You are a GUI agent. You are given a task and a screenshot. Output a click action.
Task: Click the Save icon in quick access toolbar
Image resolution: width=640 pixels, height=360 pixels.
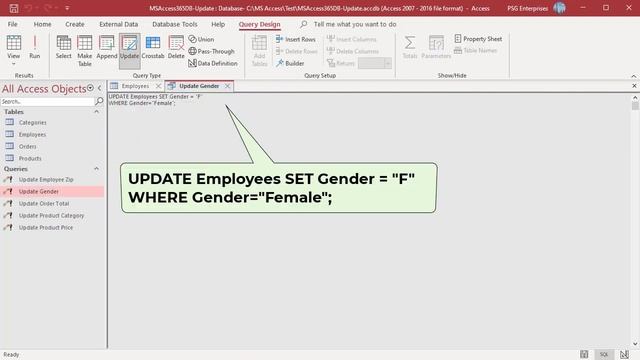[13, 8]
